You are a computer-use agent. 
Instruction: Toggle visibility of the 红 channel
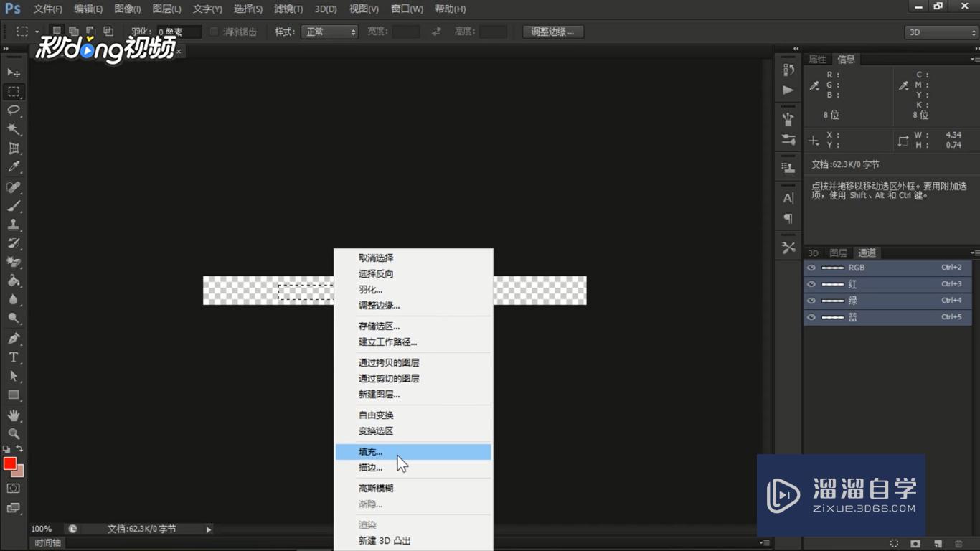point(811,284)
